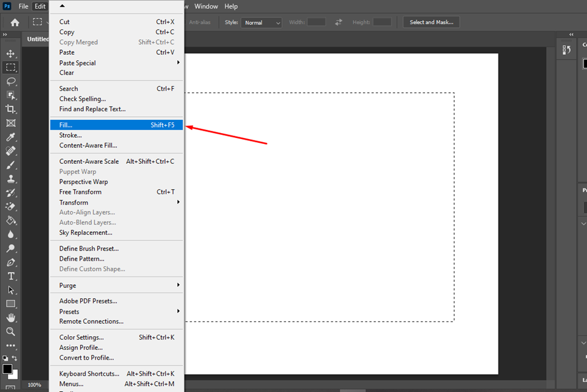This screenshot has height=392, width=587.
Task: Collapse the right panels with double chevron
Action: pyautogui.click(x=571, y=34)
